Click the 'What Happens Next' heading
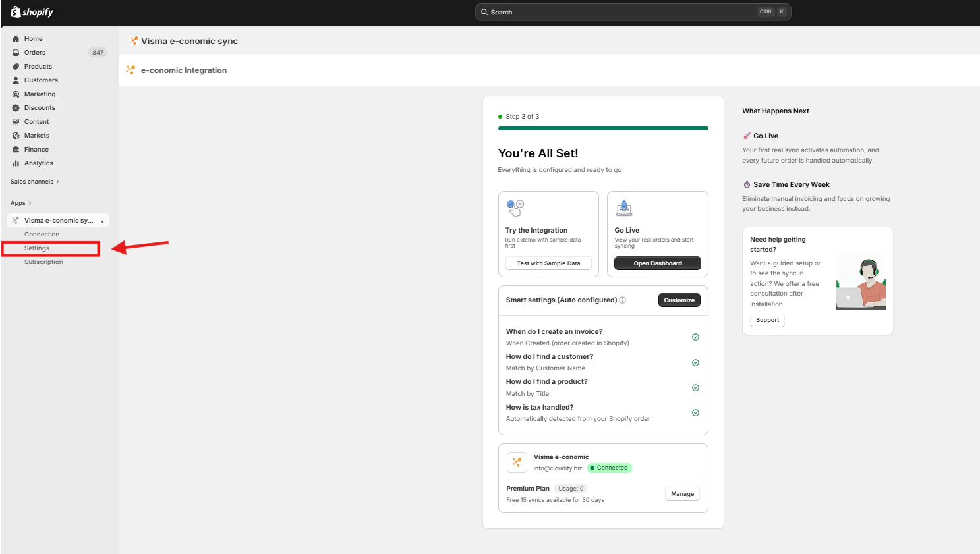980x554 pixels. [x=776, y=111]
